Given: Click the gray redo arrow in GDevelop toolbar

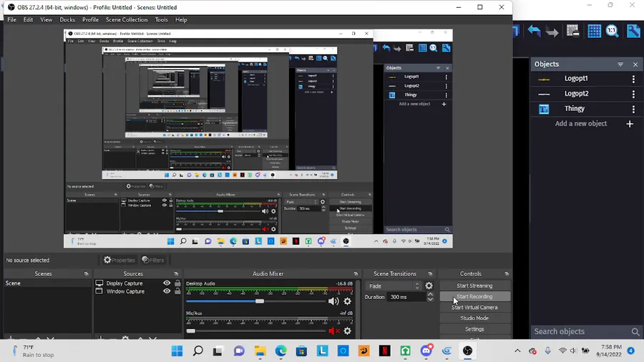Looking at the screenshot, I should tap(552, 31).
